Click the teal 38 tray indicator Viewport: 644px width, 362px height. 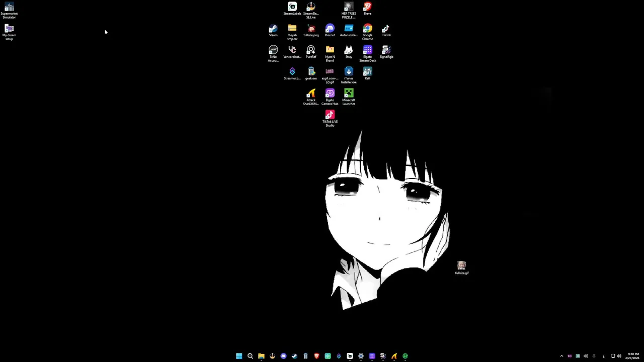578,356
